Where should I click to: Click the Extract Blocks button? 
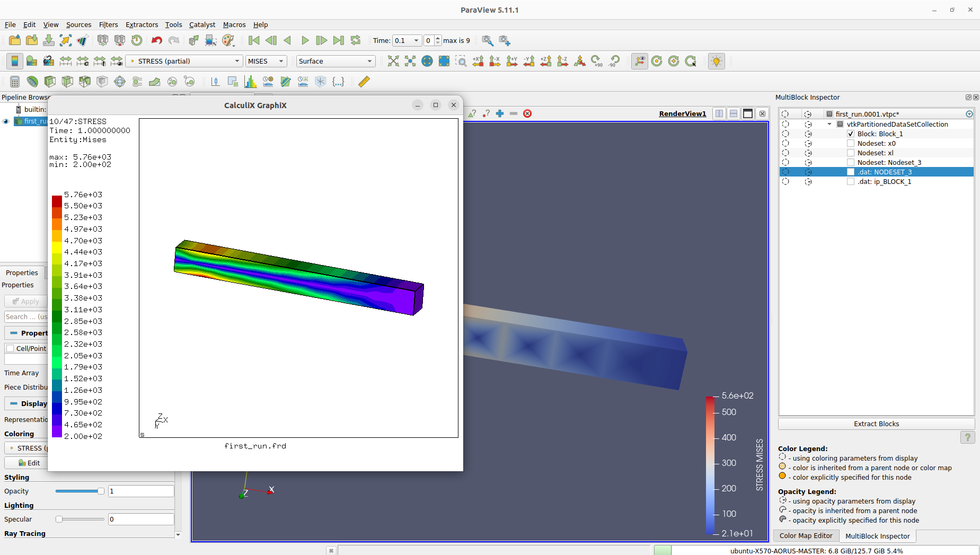(876, 424)
